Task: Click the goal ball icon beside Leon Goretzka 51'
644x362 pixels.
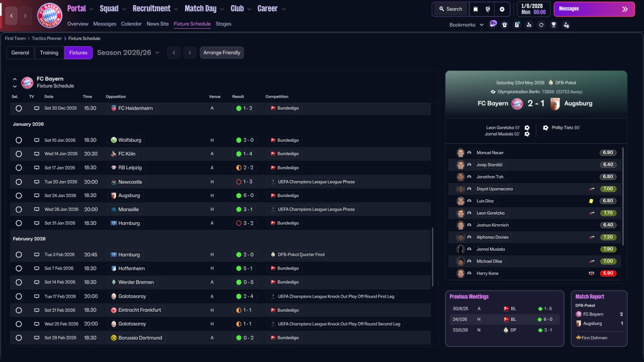Action: tap(527, 128)
